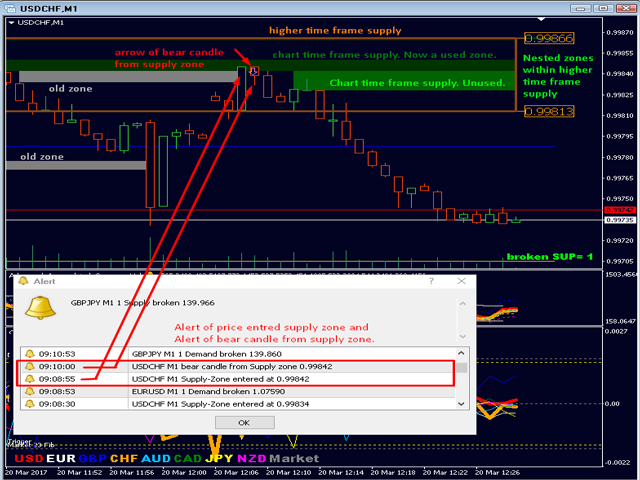Click bell icon of 09:10:53 alert

point(30,354)
